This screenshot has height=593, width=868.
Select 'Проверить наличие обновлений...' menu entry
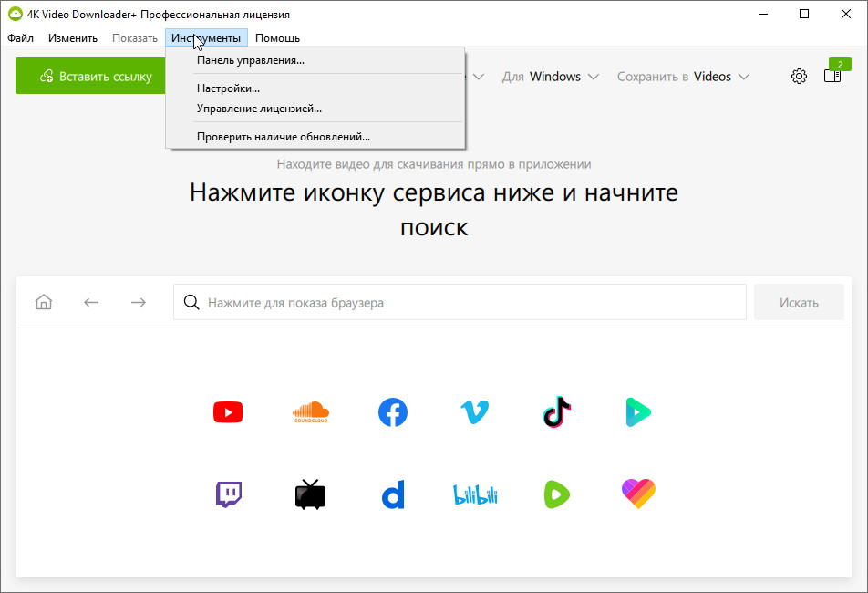315,137
